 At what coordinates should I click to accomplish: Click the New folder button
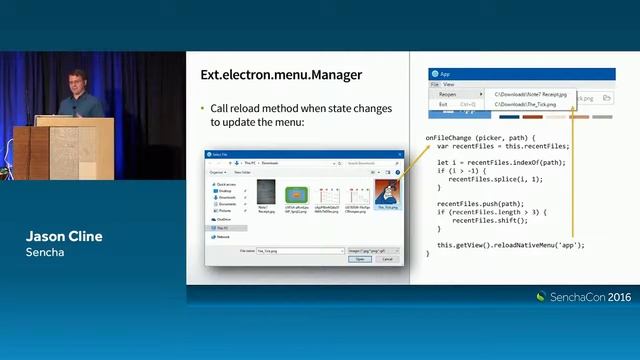point(242,172)
